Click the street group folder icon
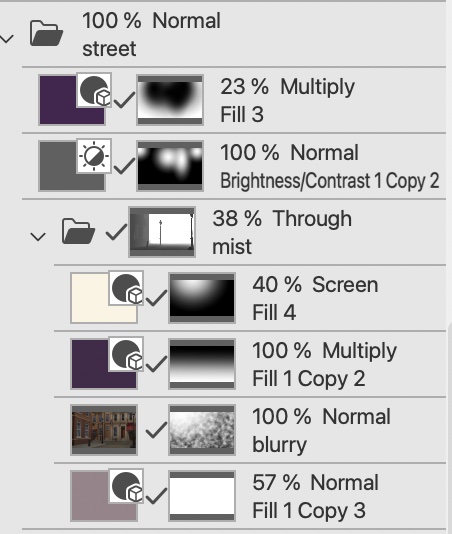Image resolution: width=452 pixels, height=534 pixels. tap(46, 33)
